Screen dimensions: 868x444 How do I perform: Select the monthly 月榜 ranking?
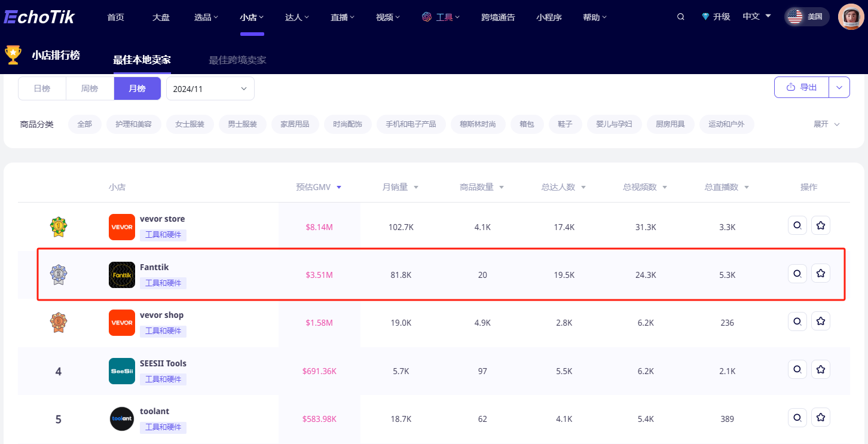click(x=137, y=88)
